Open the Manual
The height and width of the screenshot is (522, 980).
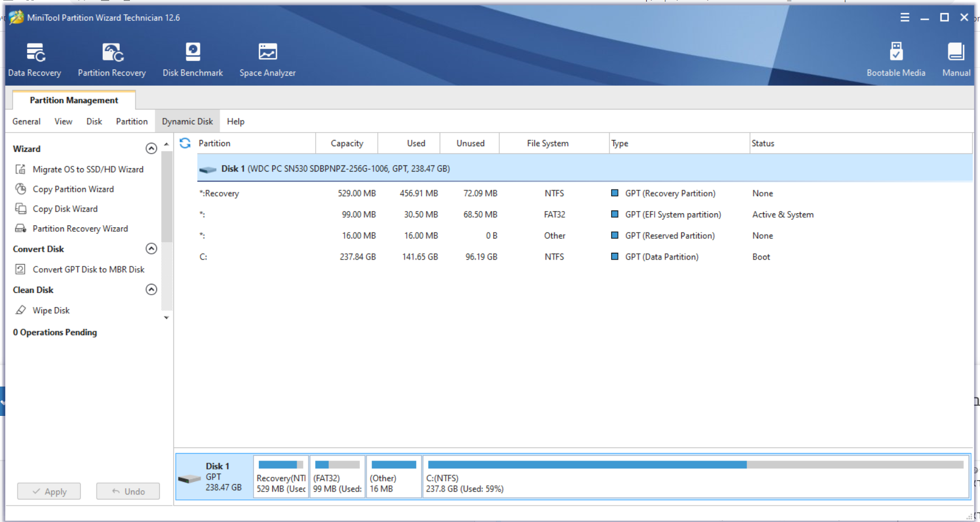[956, 60]
